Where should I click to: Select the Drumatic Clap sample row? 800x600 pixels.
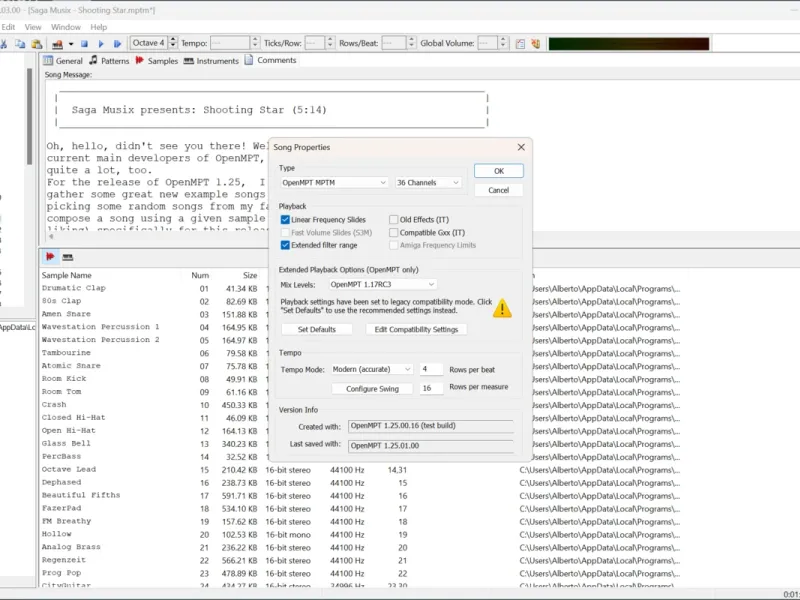[x=73, y=288]
